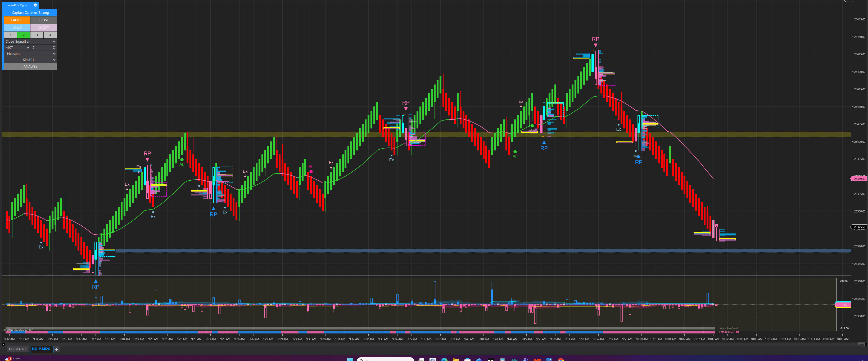
Task: Select quantity preset 1
Action: [10, 35]
